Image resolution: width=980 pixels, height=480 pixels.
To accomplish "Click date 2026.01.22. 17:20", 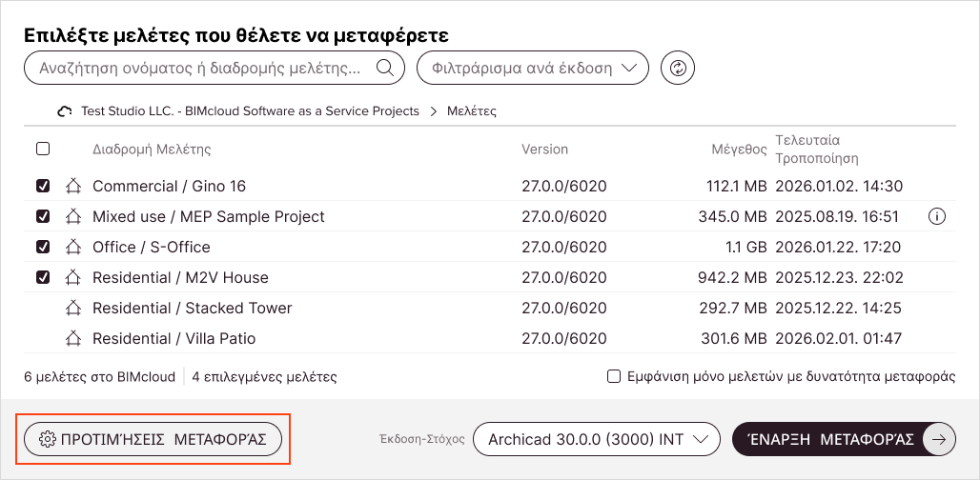I will click(838, 248).
